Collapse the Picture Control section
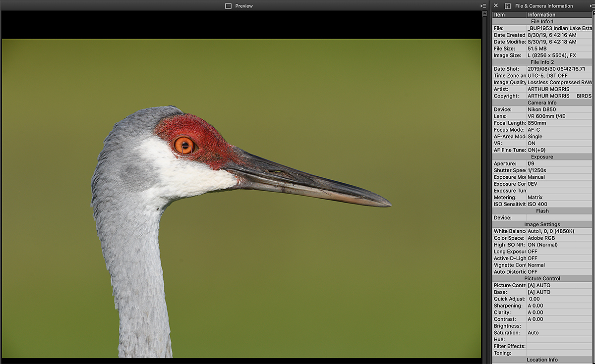 point(542,278)
